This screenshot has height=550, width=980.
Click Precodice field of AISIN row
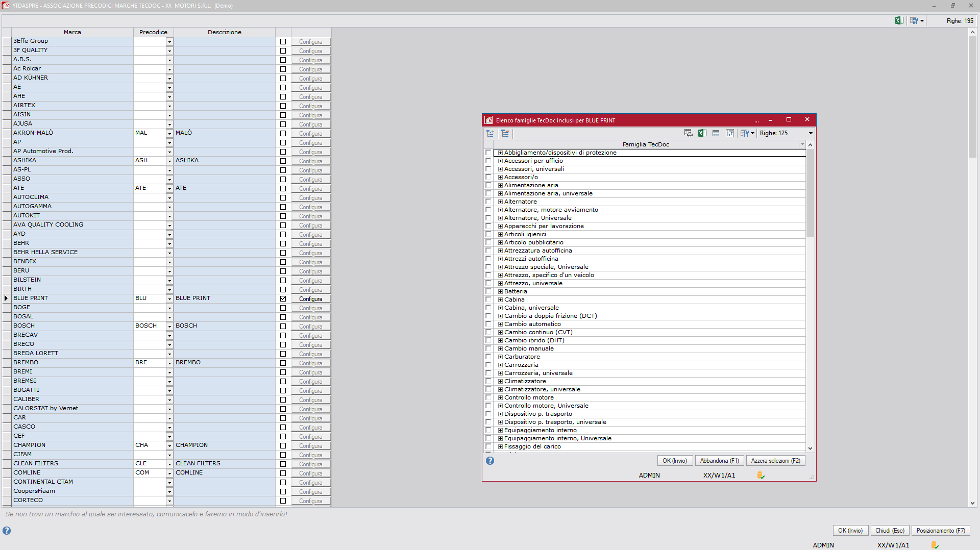[150, 115]
